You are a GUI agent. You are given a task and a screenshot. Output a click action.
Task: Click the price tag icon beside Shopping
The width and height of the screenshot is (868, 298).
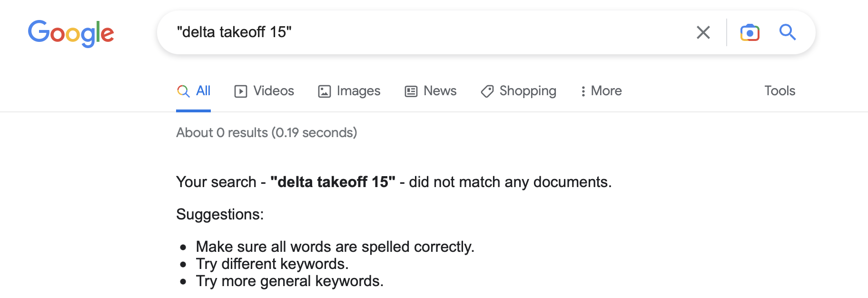[x=487, y=91]
